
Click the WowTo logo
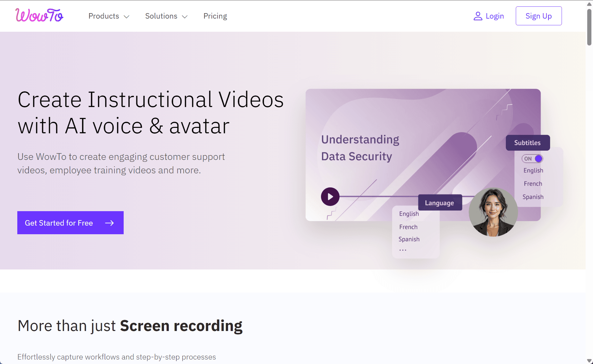click(x=39, y=15)
